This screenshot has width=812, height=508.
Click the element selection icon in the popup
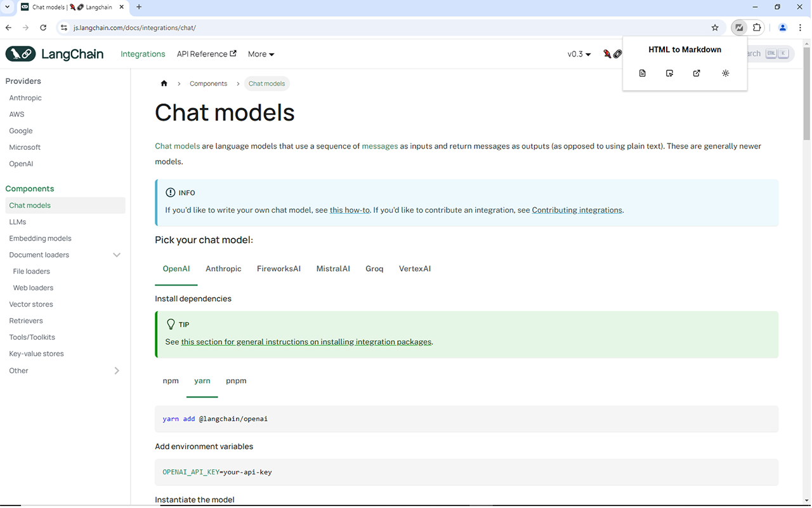[670, 74]
